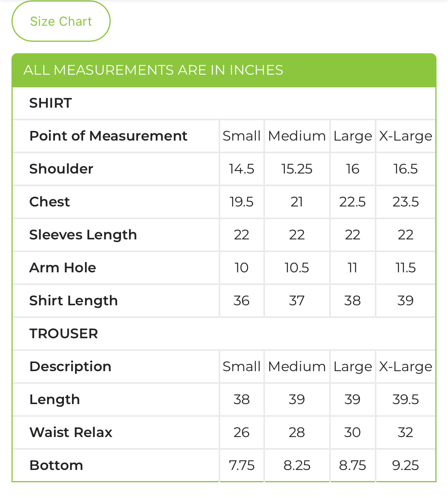
Task: Click the Chest row label
Action: (50, 202)
